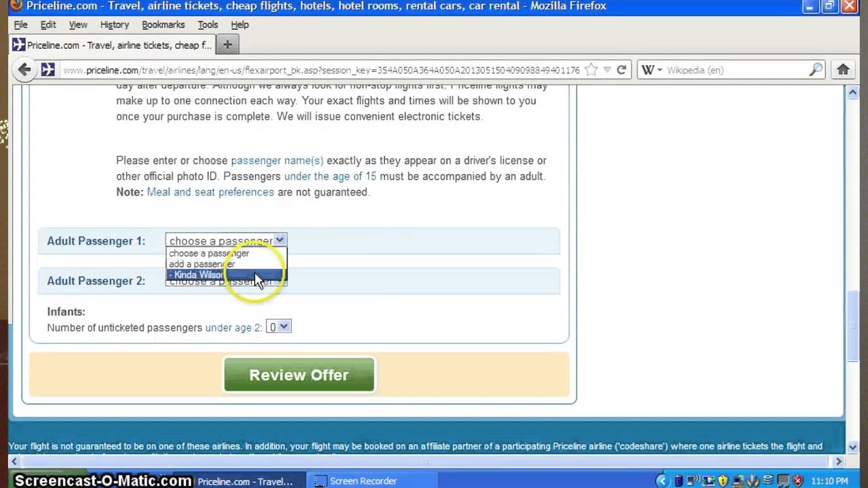The image size is (868, 488).
Task: Open the Edit menu
Action: 48,24
